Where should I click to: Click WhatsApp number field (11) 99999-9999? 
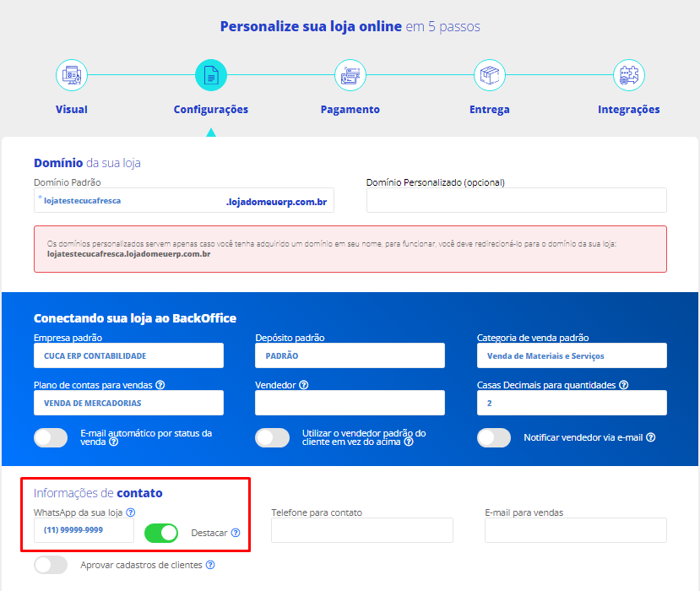click(84, 530)
